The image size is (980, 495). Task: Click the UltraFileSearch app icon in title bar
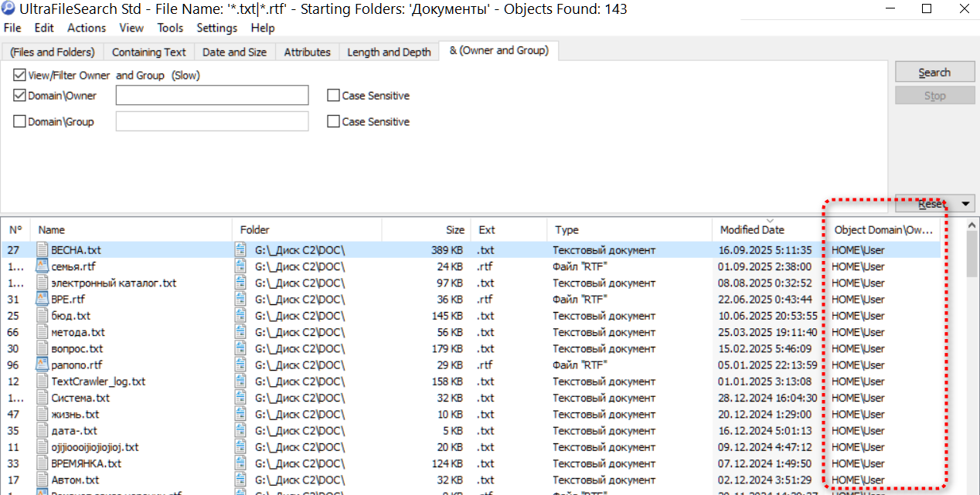[x=9, y=9]
